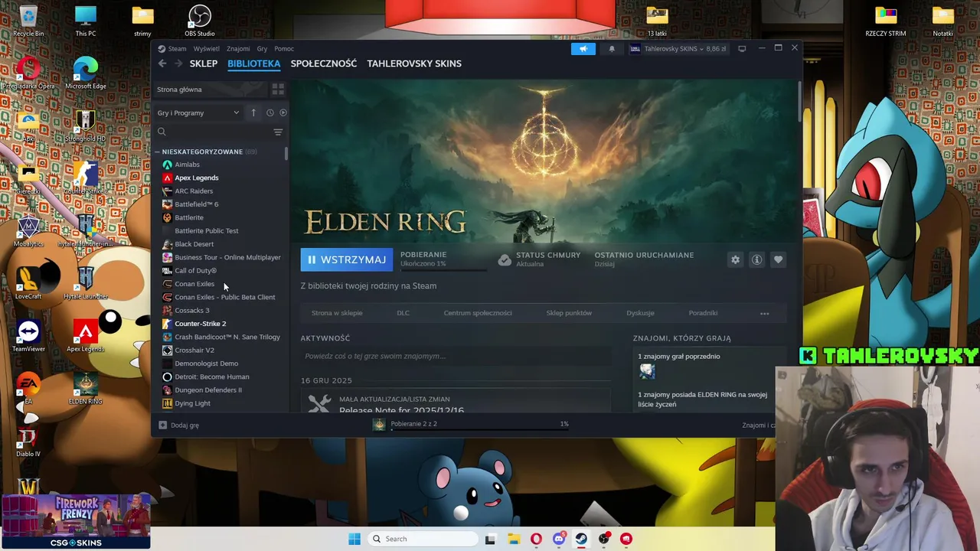980x551 pixels.
Task: Click the cloud status icon
Action: [504, 259]
